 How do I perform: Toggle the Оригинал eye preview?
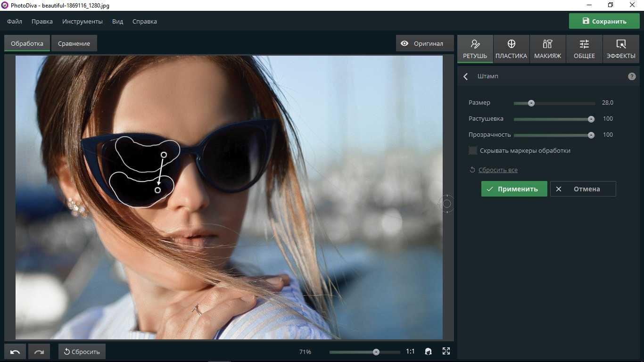[422, 43]
